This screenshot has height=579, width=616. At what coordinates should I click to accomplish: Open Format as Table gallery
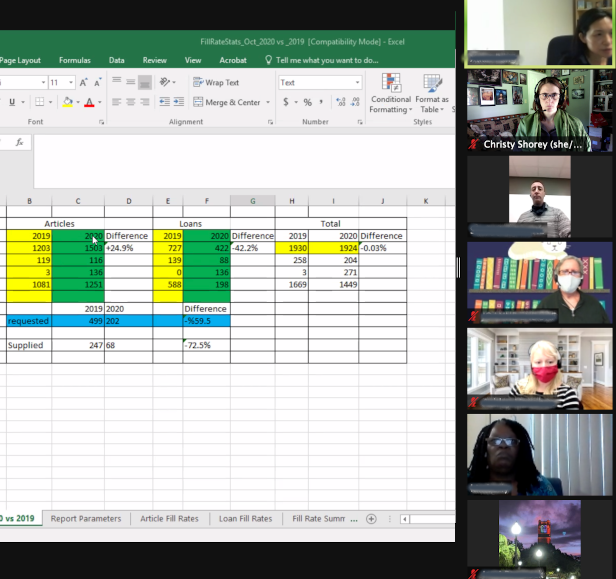tap(432, 93)
